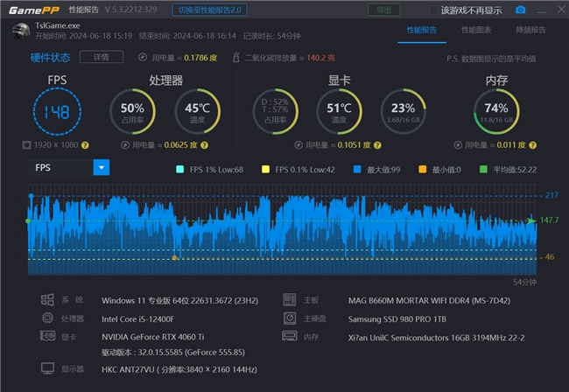This screenshot has width=569, height=392.
Task: Click the memory power usage help icon
Action: pos(532,145)
